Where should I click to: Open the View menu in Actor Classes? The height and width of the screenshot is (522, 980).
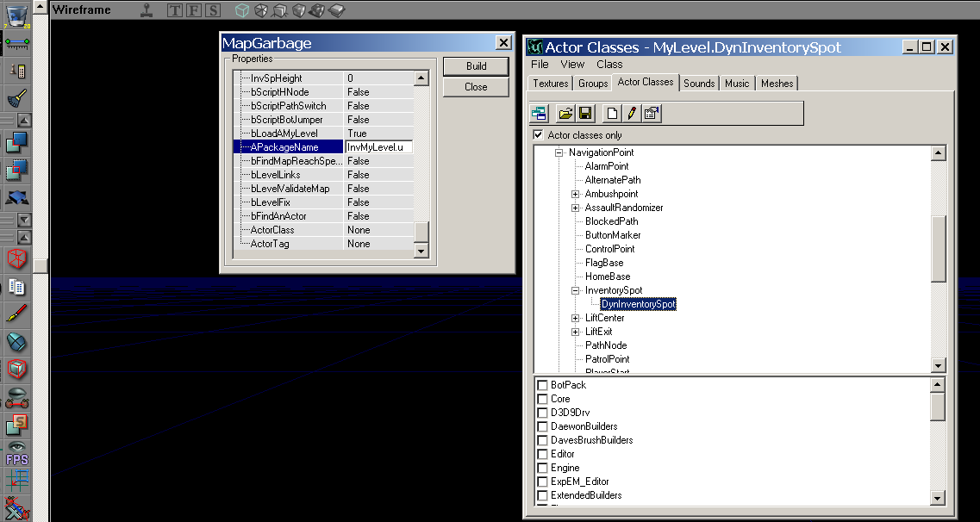(x=571, y=64)
